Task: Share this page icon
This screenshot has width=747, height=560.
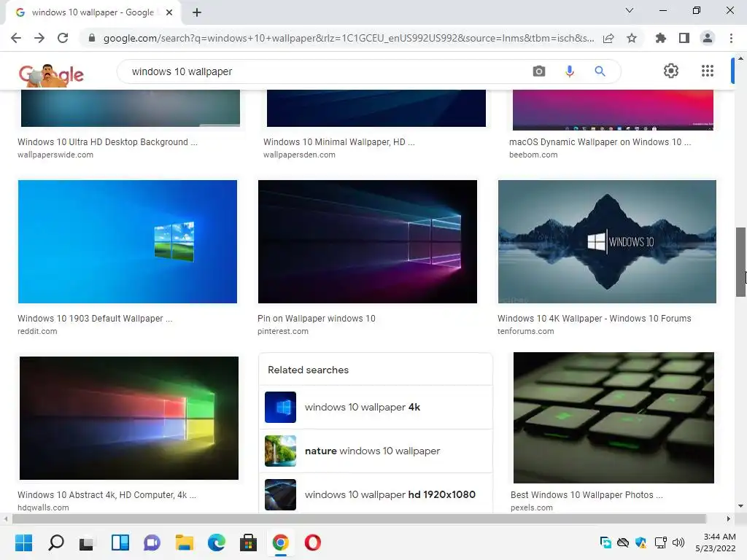Action: [x=608, y=38]
